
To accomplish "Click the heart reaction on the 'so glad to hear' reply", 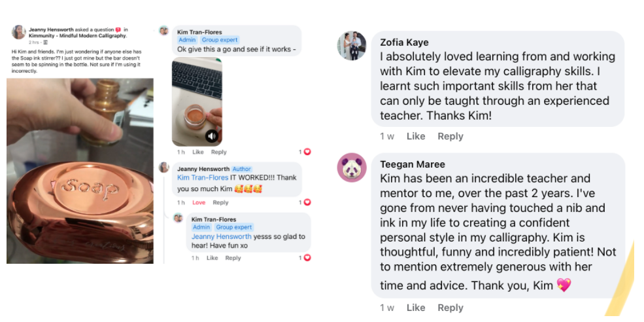I will tap(307, 258).
